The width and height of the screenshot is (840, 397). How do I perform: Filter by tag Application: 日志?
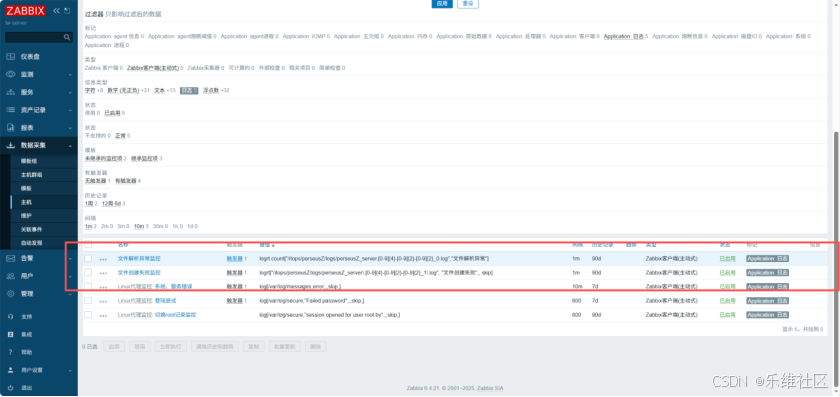(624, 36)
